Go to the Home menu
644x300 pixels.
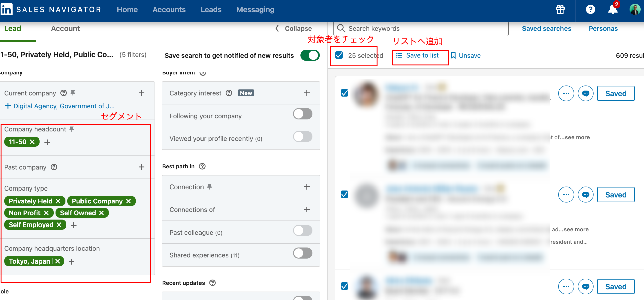(x=127, y=10)
